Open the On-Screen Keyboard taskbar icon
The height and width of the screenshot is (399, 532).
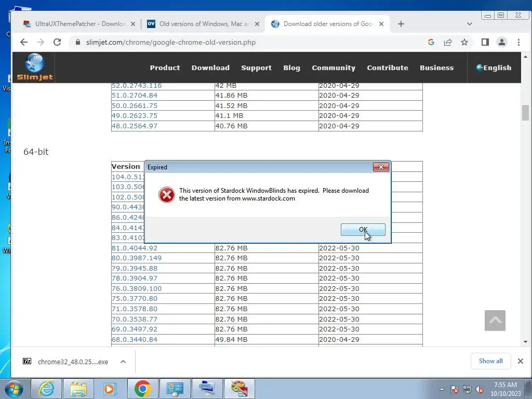[x=207, y=389]
